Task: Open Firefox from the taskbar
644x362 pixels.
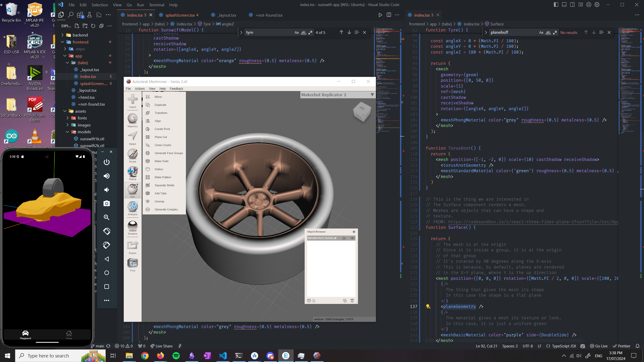Action: click(x=160, y=356)
